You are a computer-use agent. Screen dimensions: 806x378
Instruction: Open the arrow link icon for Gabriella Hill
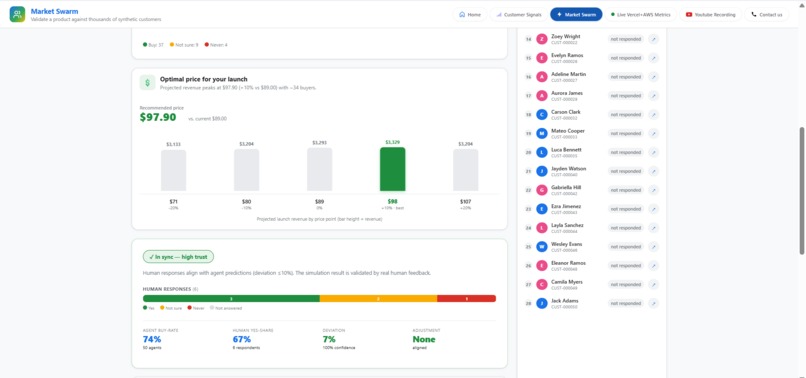pyautogui.click(x=653, y=190)
